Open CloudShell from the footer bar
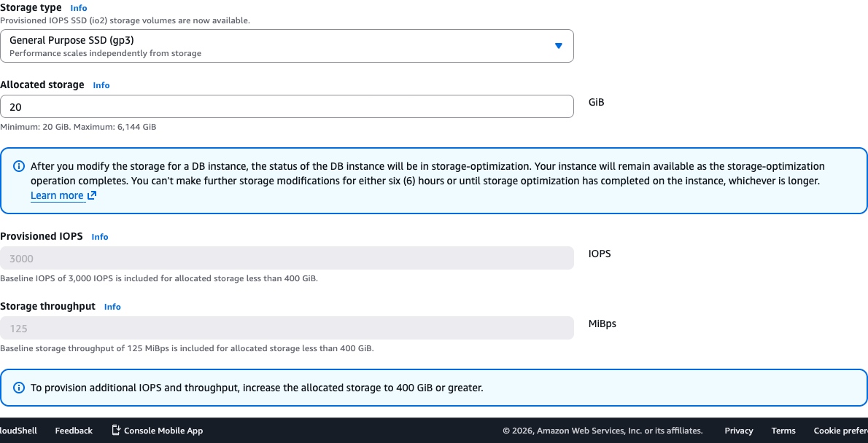The width and height of the screenshot is (868, 443). (x=18, y=431)
